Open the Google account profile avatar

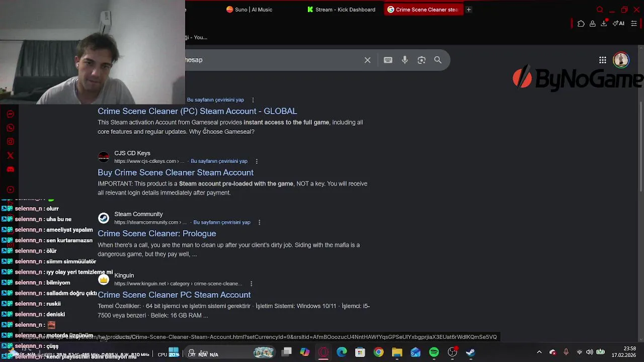point(621,60)
